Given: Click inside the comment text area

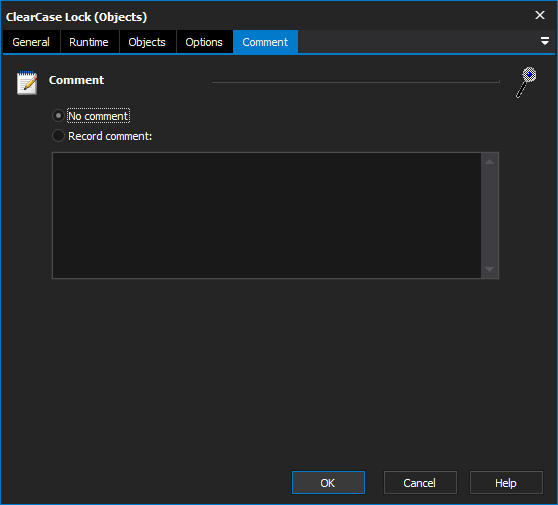Looking at the screenshot, I should [267, 215].
